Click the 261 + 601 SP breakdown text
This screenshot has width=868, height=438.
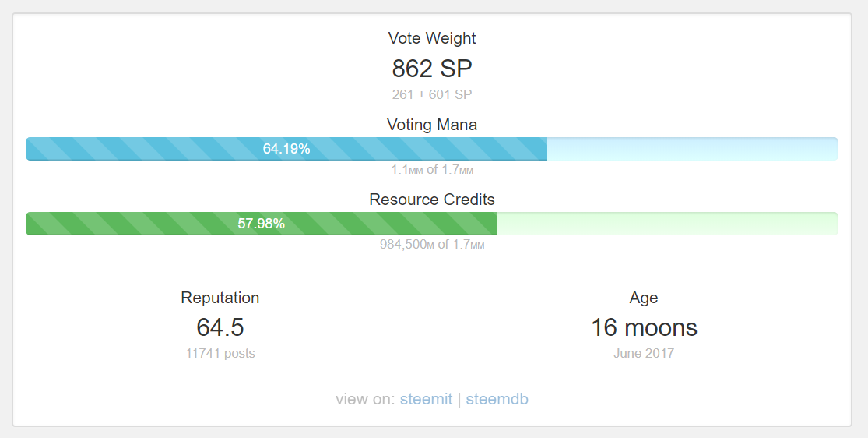(432, 95)
